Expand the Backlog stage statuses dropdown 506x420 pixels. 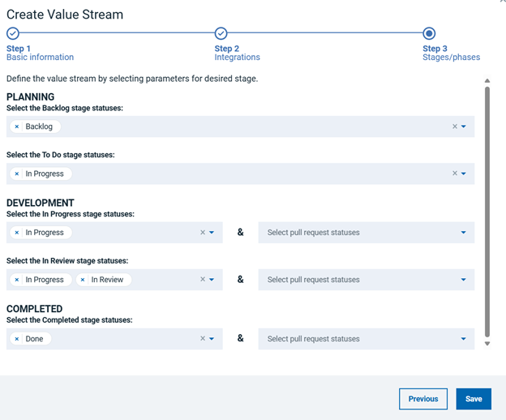464,126
